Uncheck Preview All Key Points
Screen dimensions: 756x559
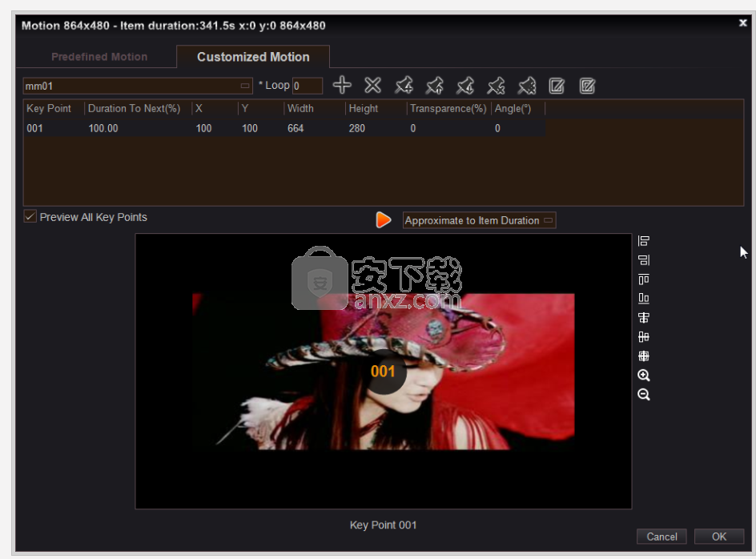click(x=30, y=216)
